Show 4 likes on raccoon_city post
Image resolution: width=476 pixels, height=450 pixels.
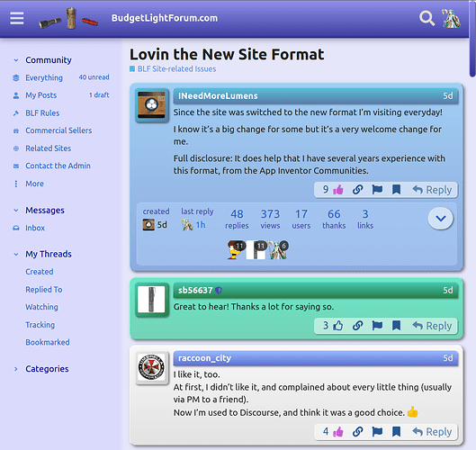pyautogui.click(x=326, y=431)
